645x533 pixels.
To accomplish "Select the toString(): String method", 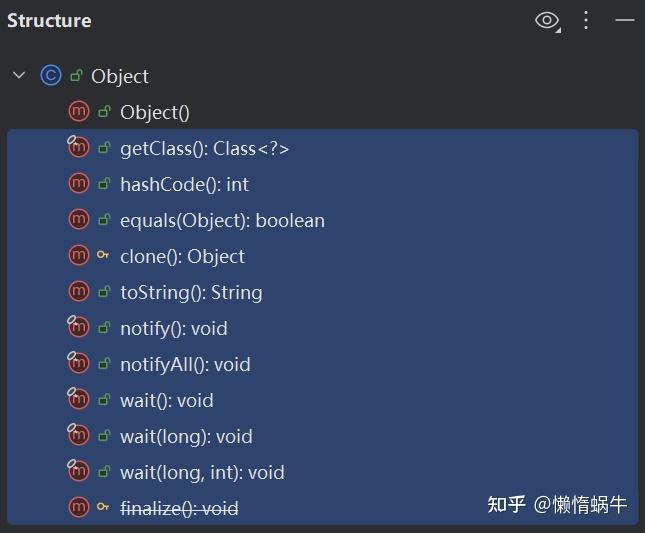I will [191, 292].
